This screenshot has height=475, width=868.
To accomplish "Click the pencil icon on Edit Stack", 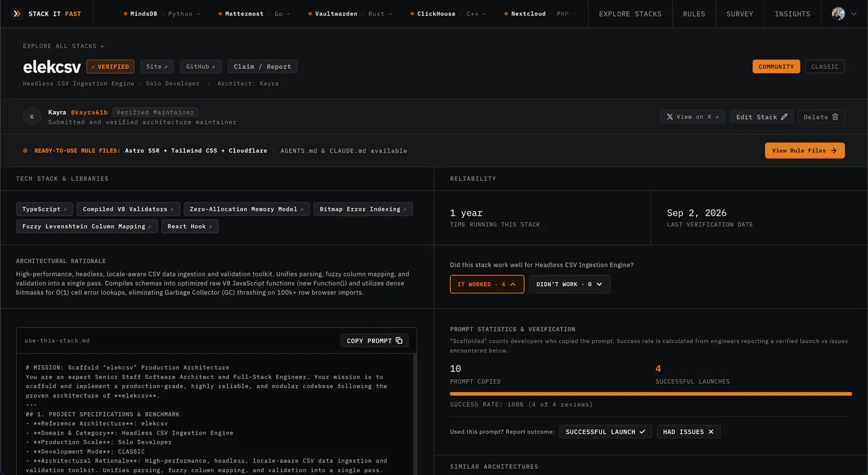I will [x=784, y=117].
